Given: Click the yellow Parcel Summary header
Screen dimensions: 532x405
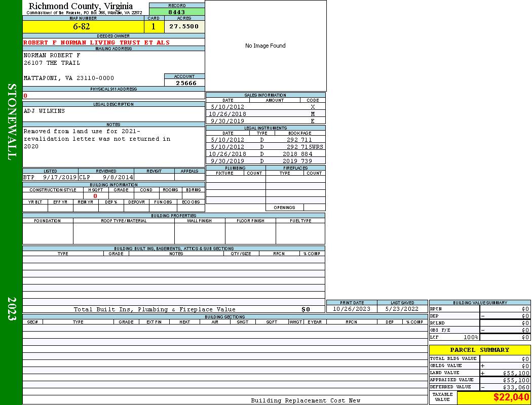Looking at the screenshot, I should click(x=480, y=350).
